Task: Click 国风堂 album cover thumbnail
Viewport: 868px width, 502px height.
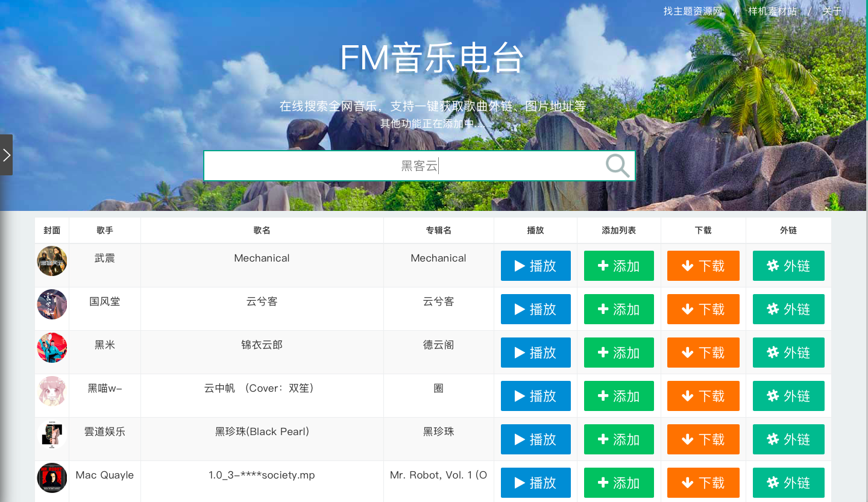Action: click(52, 304)
